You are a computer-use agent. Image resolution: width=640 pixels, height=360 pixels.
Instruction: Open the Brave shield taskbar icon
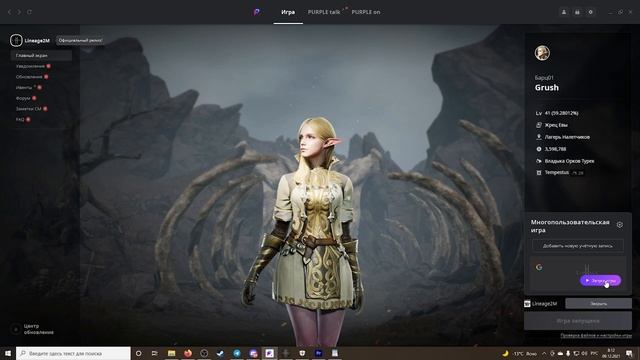point(302,353)
